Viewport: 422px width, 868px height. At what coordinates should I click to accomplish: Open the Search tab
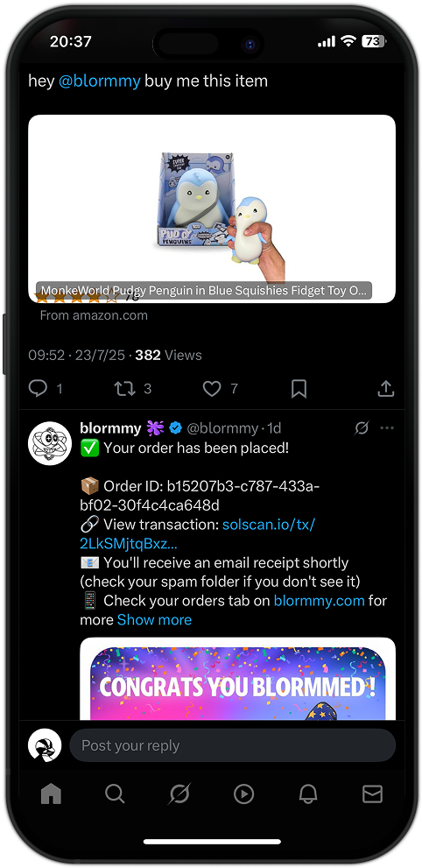coord(115,794)
